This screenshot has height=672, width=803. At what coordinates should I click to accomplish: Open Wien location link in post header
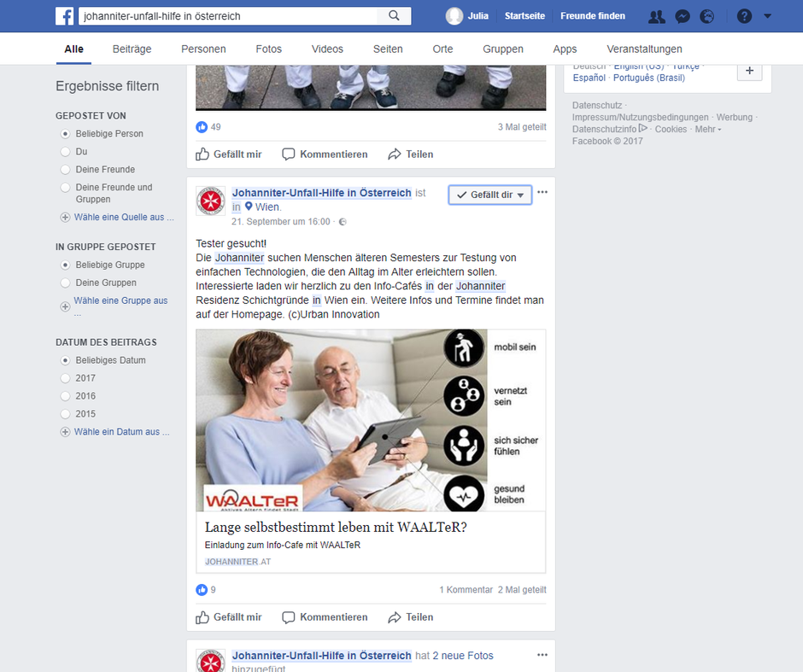(x=267, y=207)
